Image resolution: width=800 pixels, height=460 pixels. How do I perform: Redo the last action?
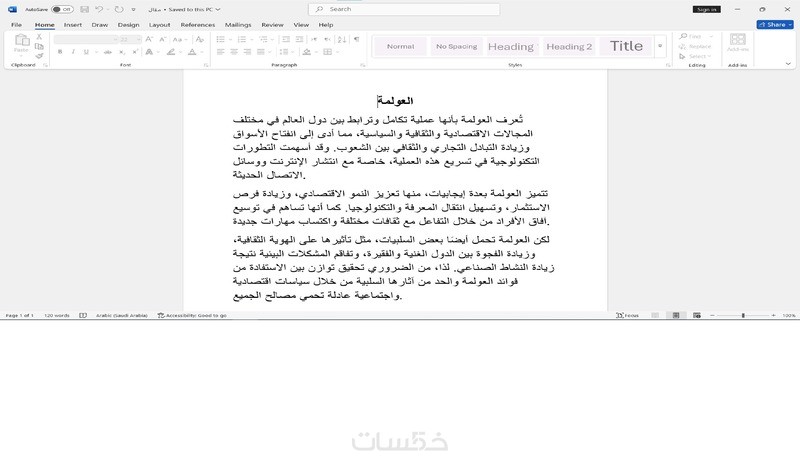coord(119,9)
